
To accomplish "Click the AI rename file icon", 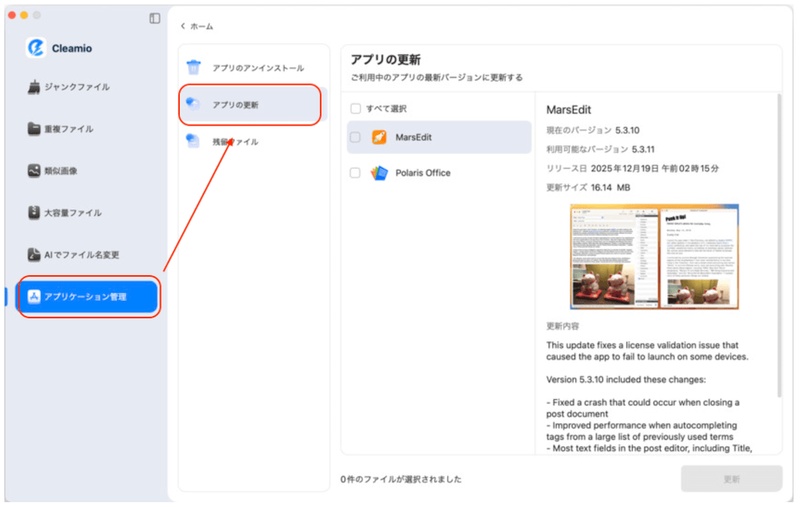I will [x=34, y=254].
